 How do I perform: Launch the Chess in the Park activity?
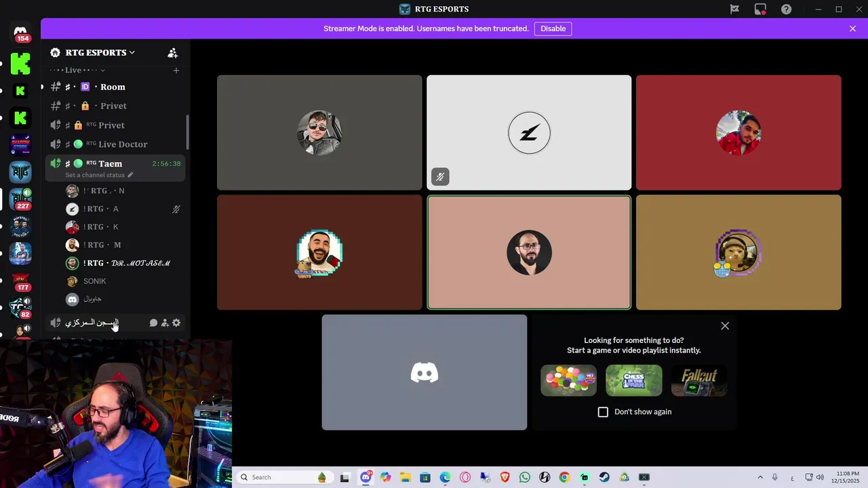[x=633, y=380]
